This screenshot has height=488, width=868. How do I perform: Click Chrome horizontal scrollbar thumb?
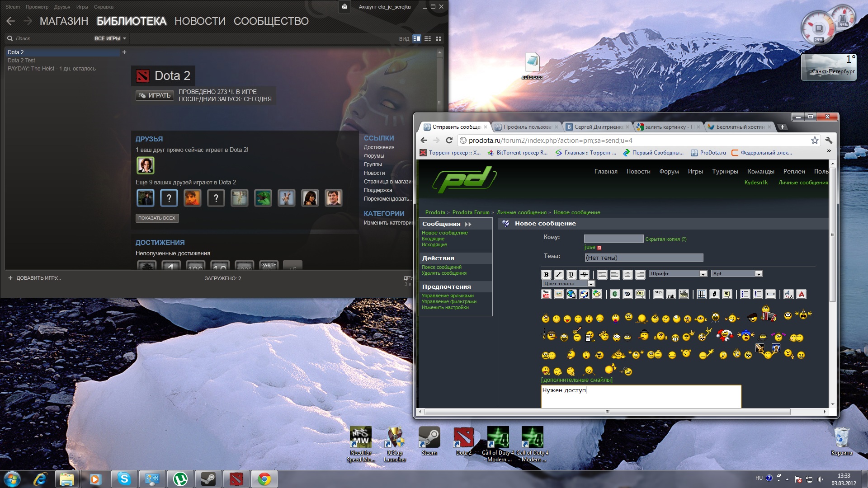607,412
